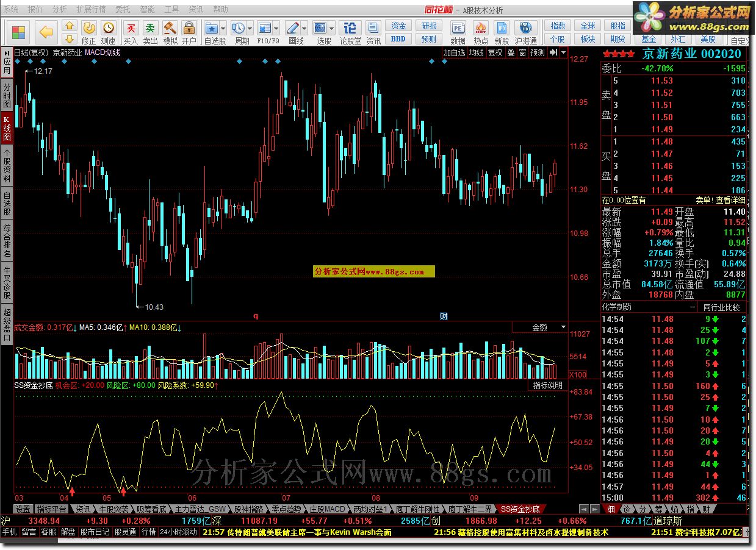Expand the arrow dropdown next to 预测 on chart
Viewport: 756px width, 550px height.
pyautogui.click(x=563, y=52)
